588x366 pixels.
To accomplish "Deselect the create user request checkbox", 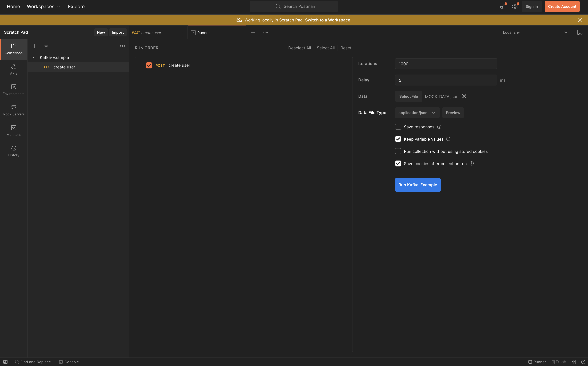I will pyautogui.click(x=149, y=65).
